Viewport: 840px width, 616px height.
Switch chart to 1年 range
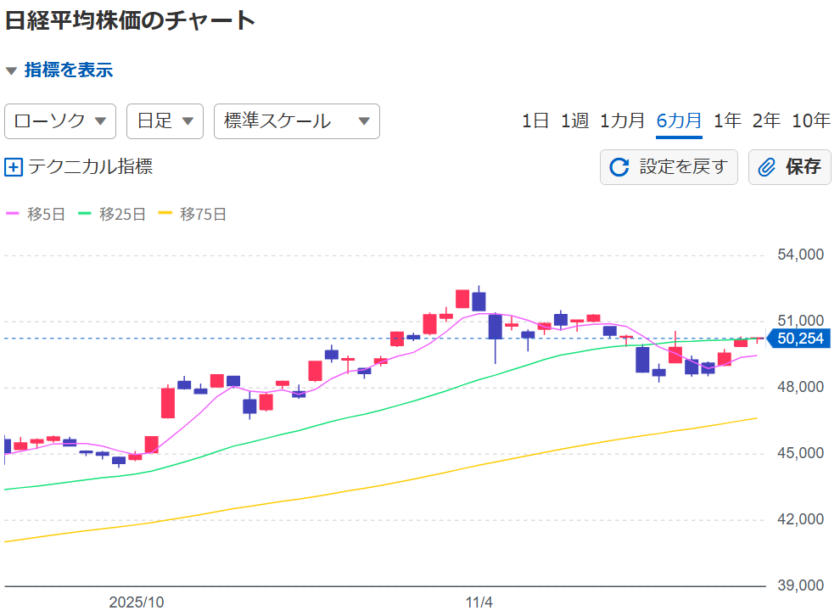727,120
